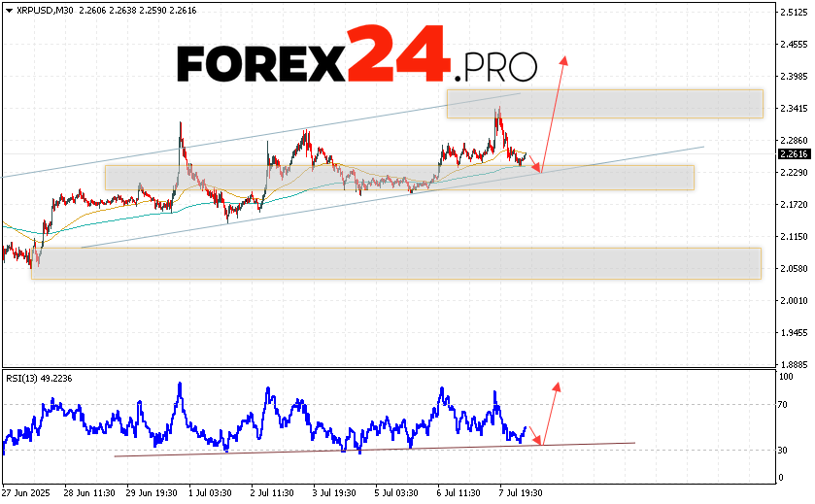The height and width of the screenshot is (504, 815).
Task: Click the 1.8885 price axis label
Action: point(793,365)
